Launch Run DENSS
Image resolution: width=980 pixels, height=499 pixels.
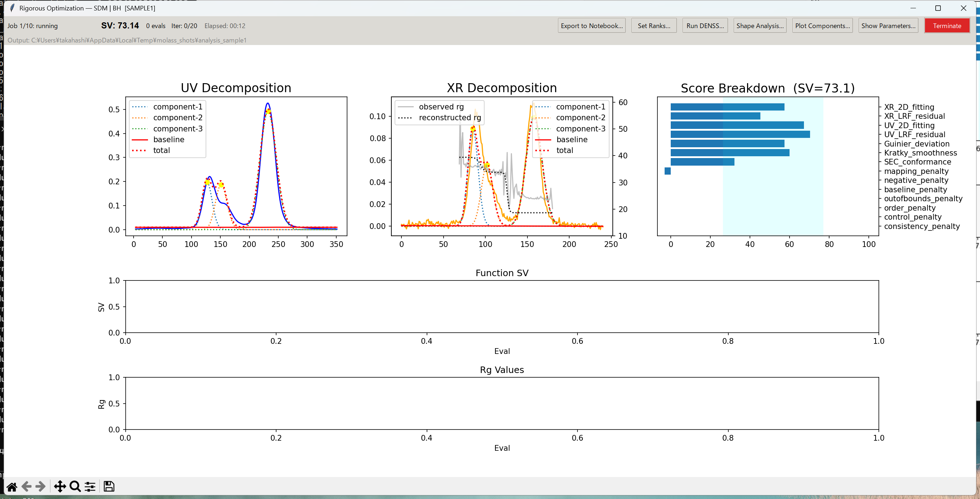point(705,26)
